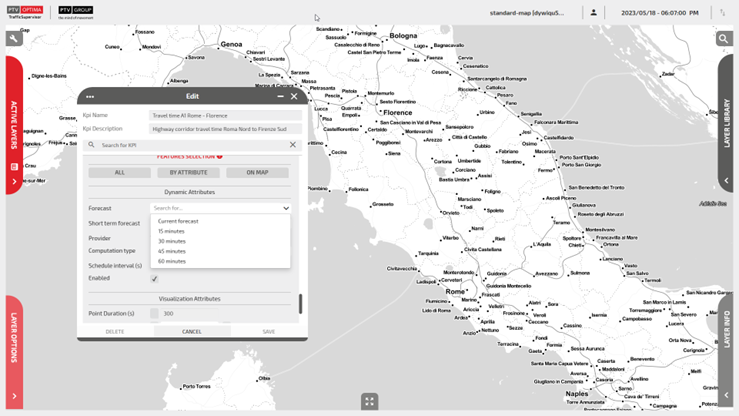This screenshot has width=739, height=416.
Task: Clear the KPI search with X icon
Action: (x=293, y=145)
